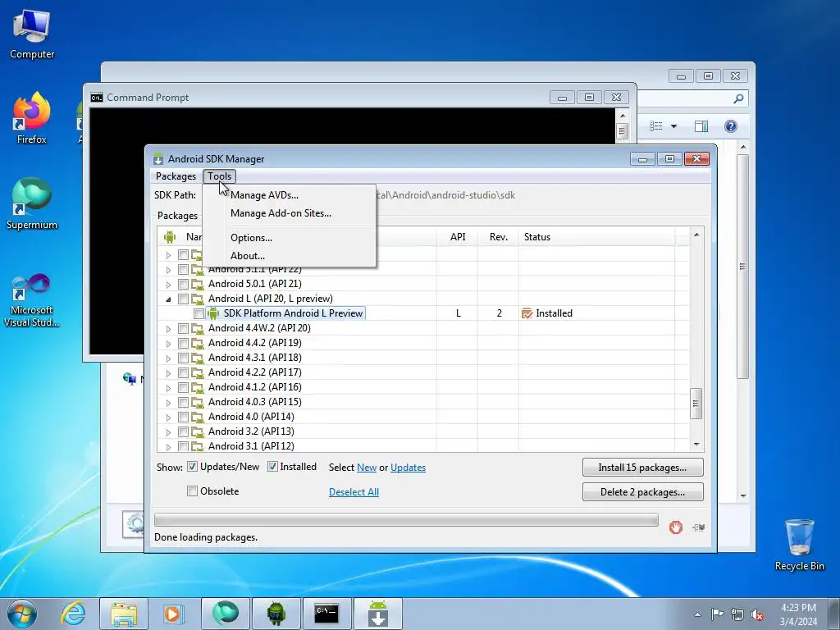This screenshot has width=840, height=630.
Task: Click folder icon of Android 3.2 (API 13)
Action: pos(197,431)
